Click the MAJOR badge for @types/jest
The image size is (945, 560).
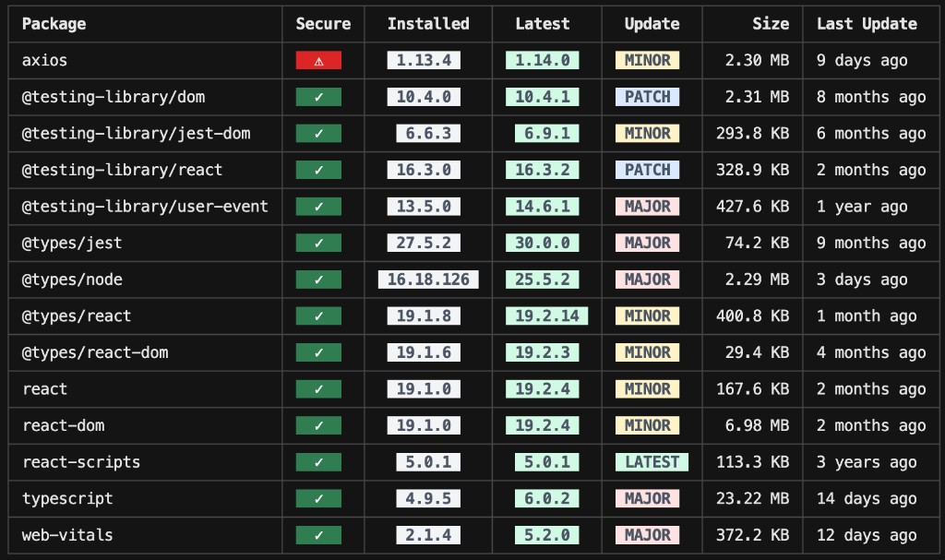click(x=647, y=243)
